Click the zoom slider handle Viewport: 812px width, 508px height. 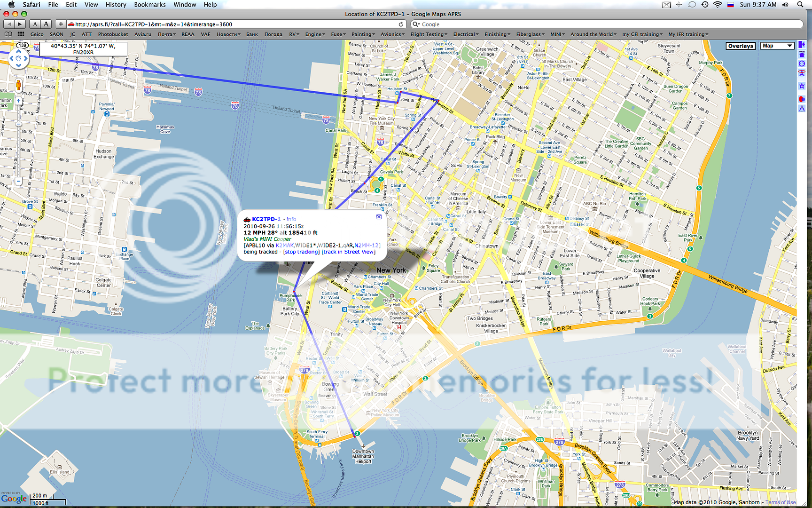[x=19, y=124]
